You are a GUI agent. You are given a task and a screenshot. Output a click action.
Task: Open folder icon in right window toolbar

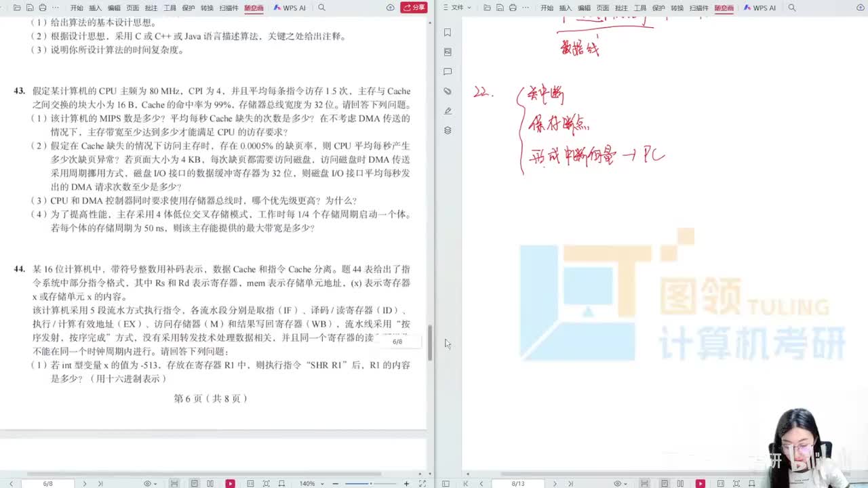click(x=487, y=7)
